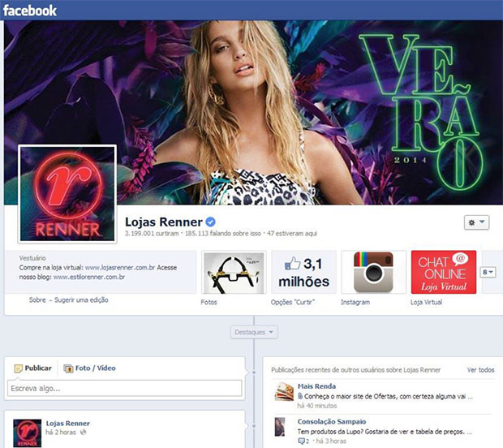Click the há 40 minutos timestamp
Image resolution: width=503 pixels, height=448 pixels.
[x=317, y=406]
